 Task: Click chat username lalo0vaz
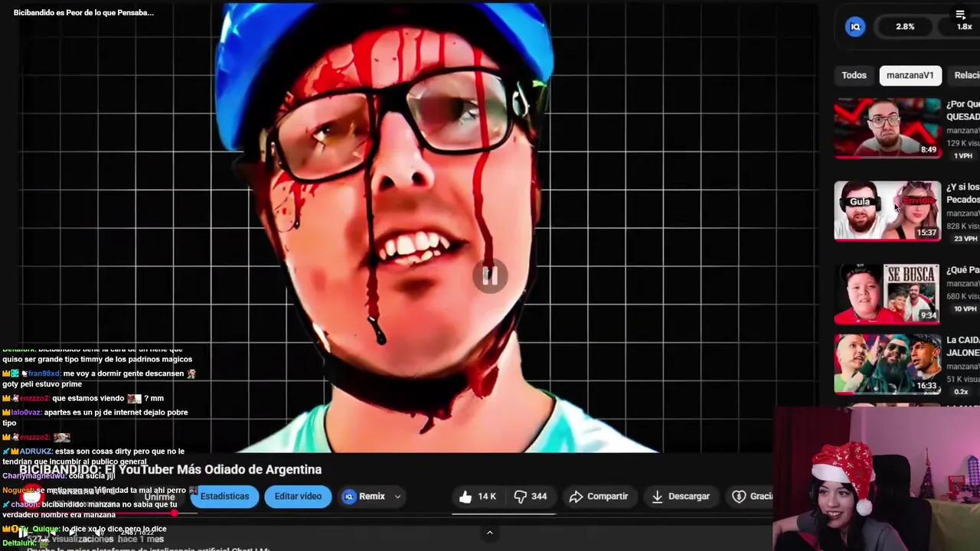click(26, 412)
